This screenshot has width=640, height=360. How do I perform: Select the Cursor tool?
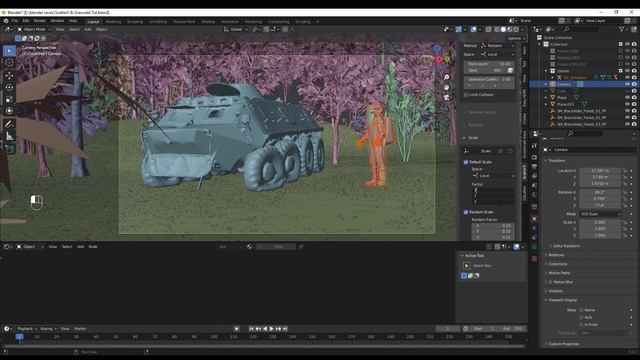(9, 62)
